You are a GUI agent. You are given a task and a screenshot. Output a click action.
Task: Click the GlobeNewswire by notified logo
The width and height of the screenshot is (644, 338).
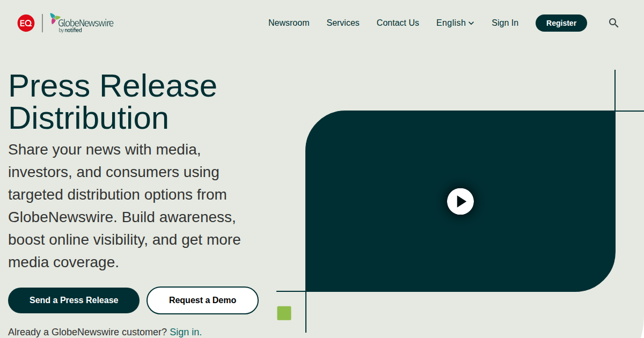(80, 23)
